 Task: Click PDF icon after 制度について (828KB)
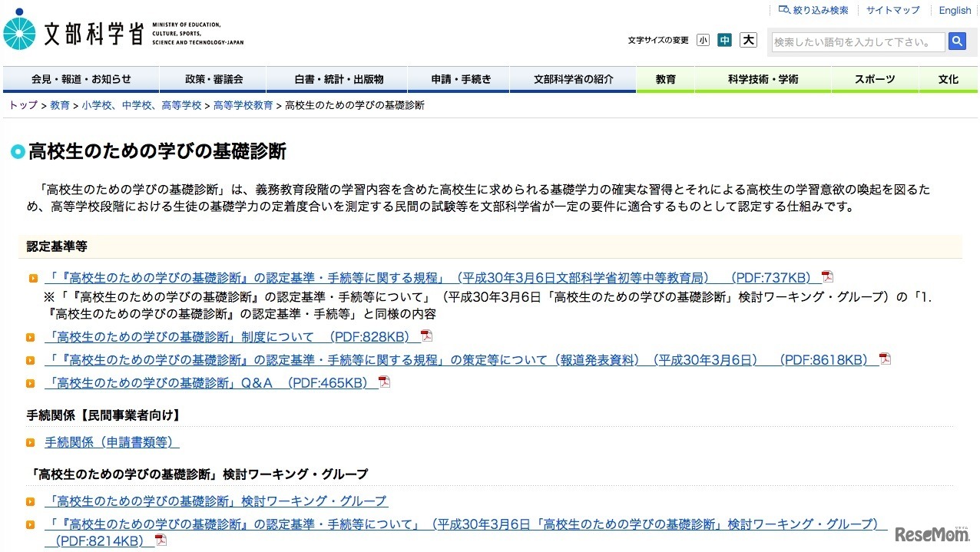(x=425, y=335)
